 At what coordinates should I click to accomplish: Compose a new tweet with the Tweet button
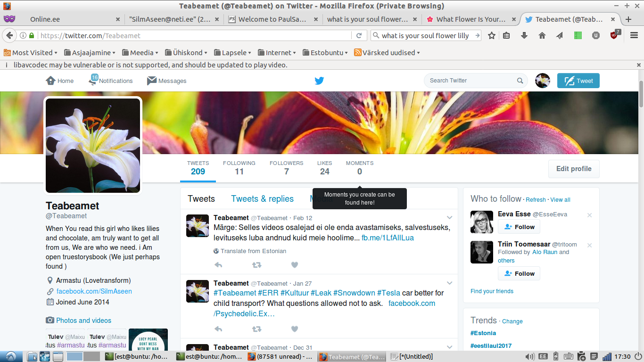click(578, 81)
